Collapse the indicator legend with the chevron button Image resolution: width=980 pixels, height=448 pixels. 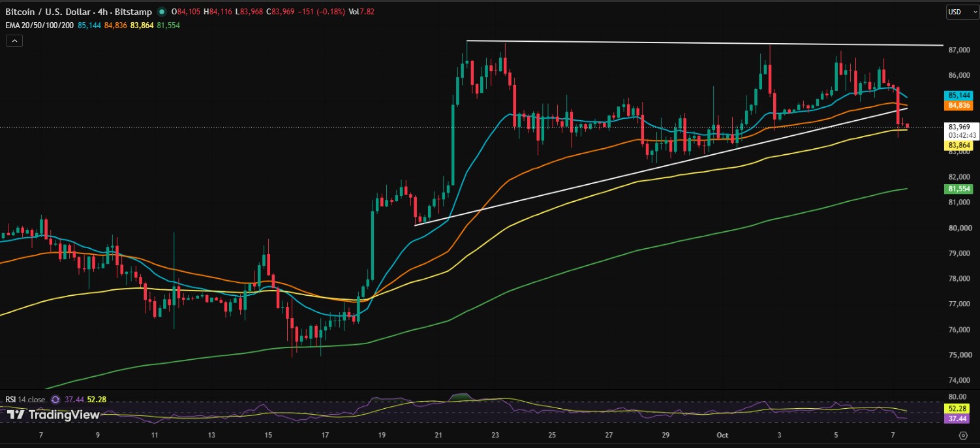point(14,40)
